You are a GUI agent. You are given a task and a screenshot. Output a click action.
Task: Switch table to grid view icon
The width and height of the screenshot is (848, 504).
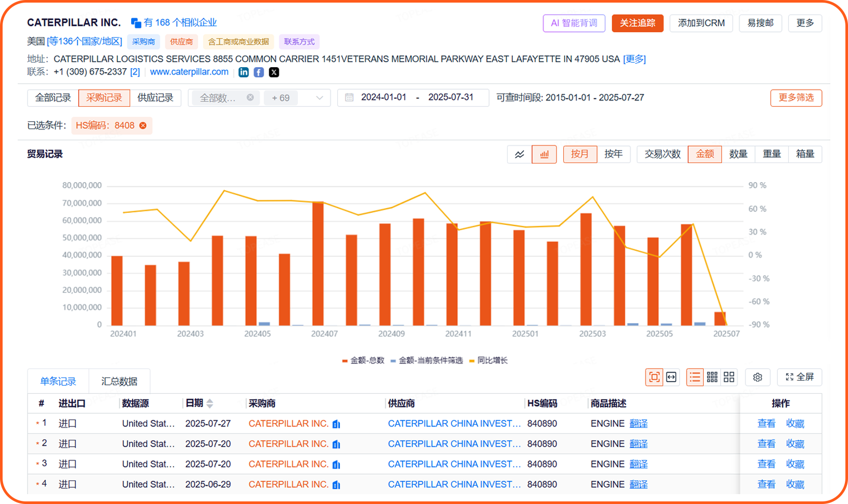[712, 377]
